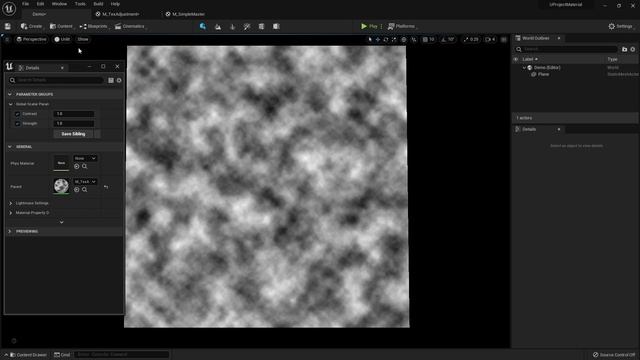Open the Tools menu

click(80, 4)
